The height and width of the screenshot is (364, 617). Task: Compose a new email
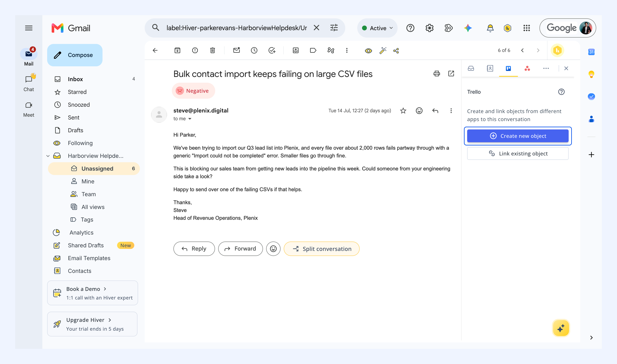[x=75, y=55]
